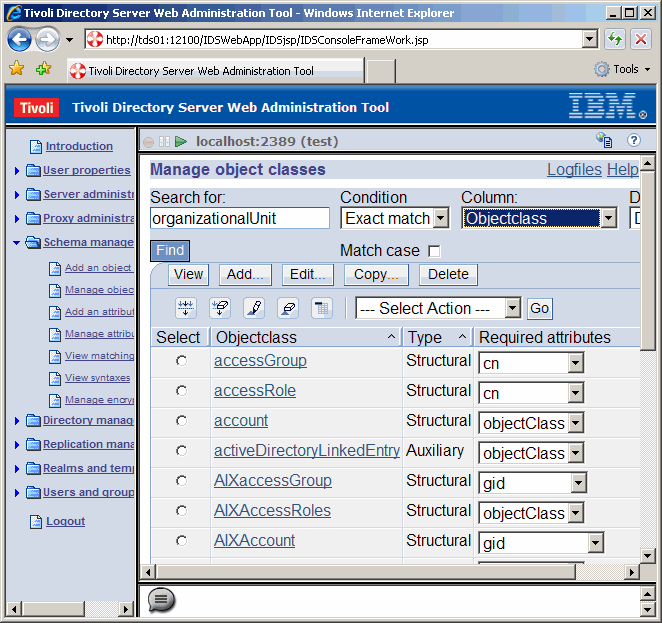Open the Condition Exact match dropdown
The image size is (662, 623).
[x=395, y=218]
